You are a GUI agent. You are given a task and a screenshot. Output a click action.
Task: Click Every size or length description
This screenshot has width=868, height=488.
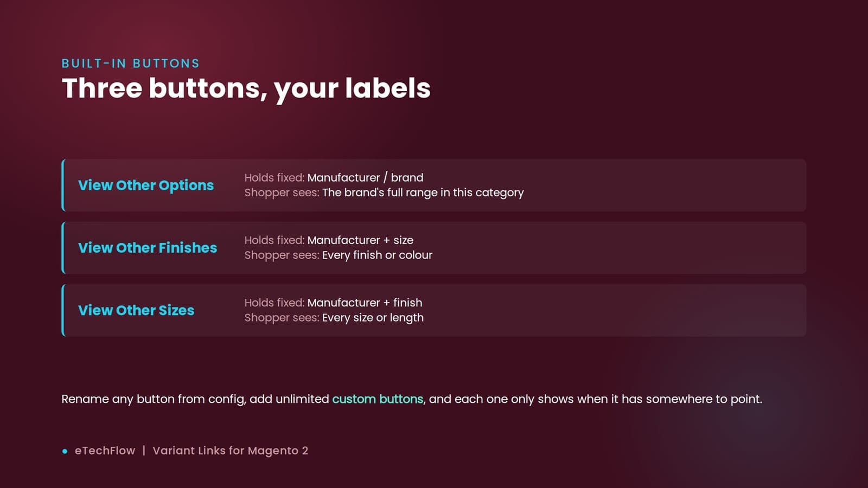[373, 318]
